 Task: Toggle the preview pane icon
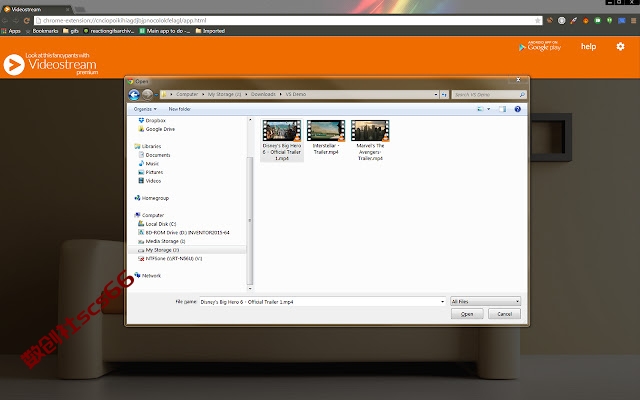(502, 109)
